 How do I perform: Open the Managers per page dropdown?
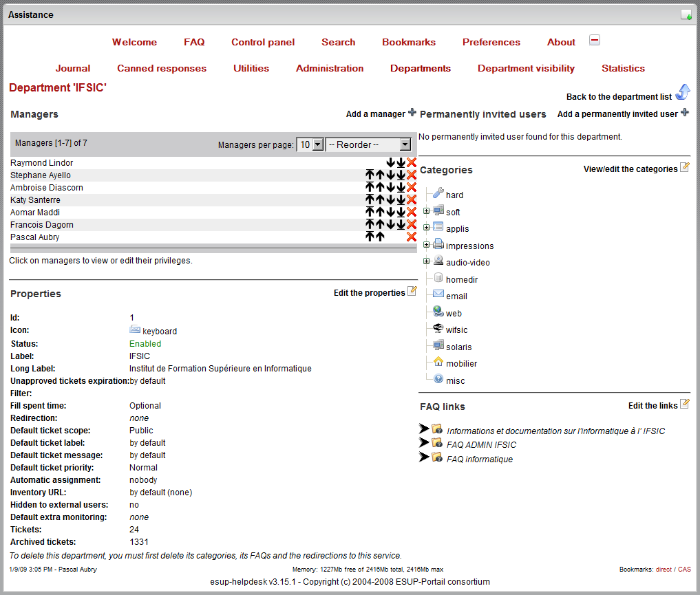(x=310, y=144)
